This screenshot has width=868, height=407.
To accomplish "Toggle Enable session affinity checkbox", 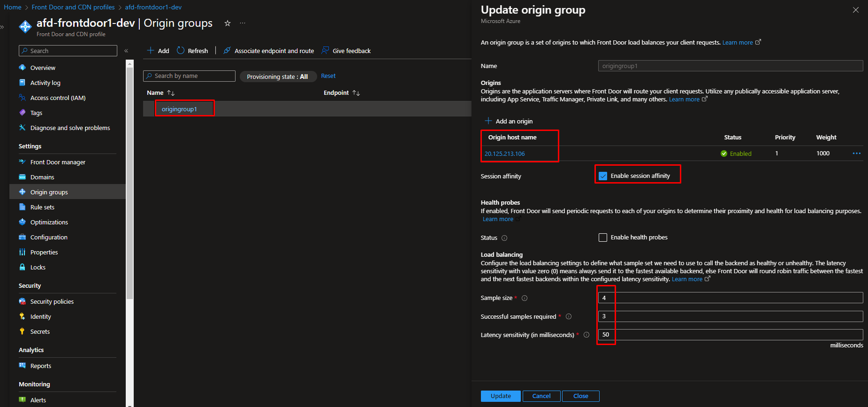I will [x=603, y=176].
